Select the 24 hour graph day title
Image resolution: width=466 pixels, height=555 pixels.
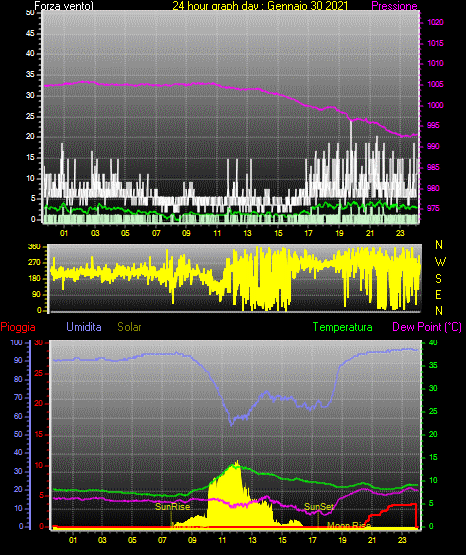pos(260,6)
